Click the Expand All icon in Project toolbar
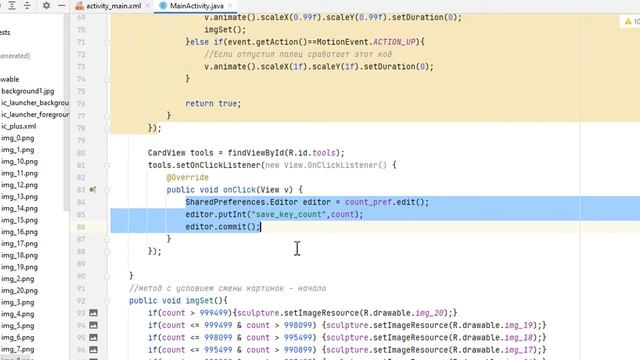Image resolution: width=640 pixels, height=360 pixels. [x=12, y=6]
